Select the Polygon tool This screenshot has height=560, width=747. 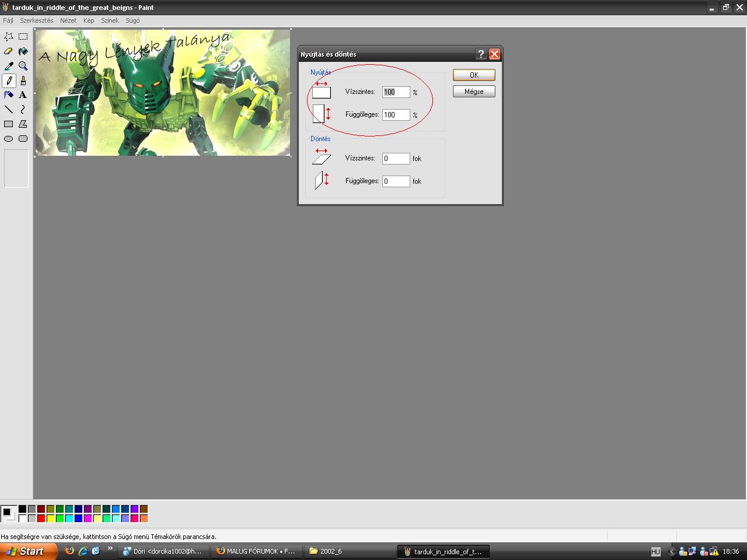tap(23, 124)
